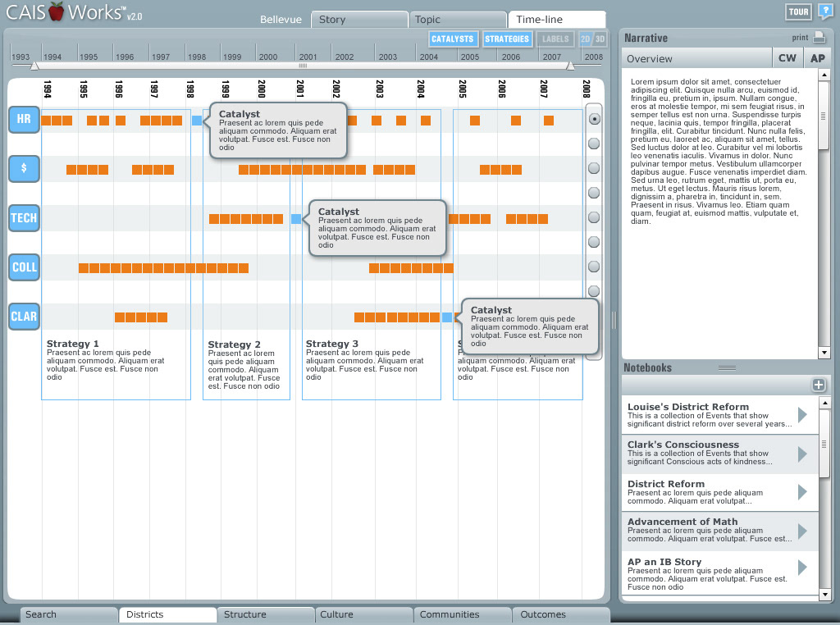Click the Notebooks panel title
Viewport: 840px width, 625px height.
pyautogui.click(x=647, y=368)
